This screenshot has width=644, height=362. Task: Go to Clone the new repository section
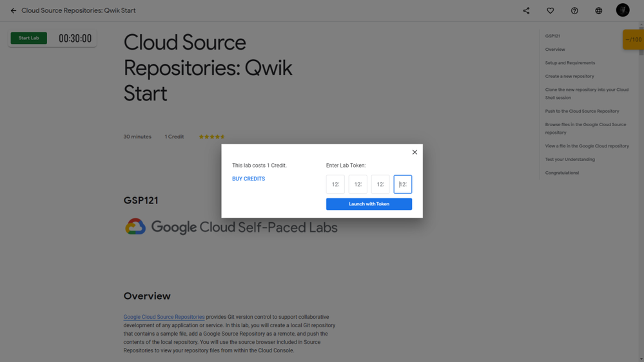pyautogui.click(x=587, y=93)
